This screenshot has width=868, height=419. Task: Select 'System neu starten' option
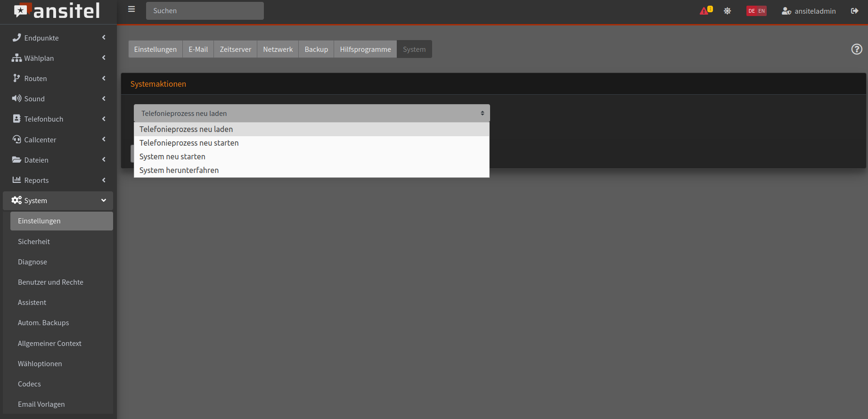[172, 156]
